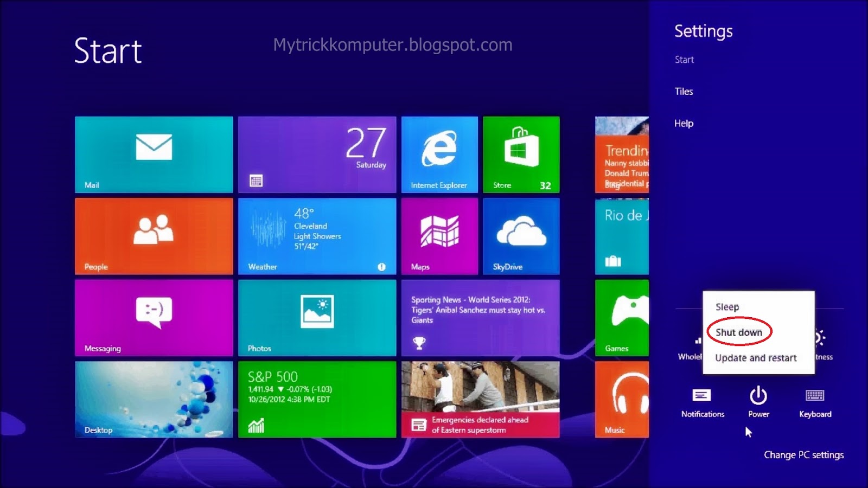Open the People app tile

pos(154,236)
